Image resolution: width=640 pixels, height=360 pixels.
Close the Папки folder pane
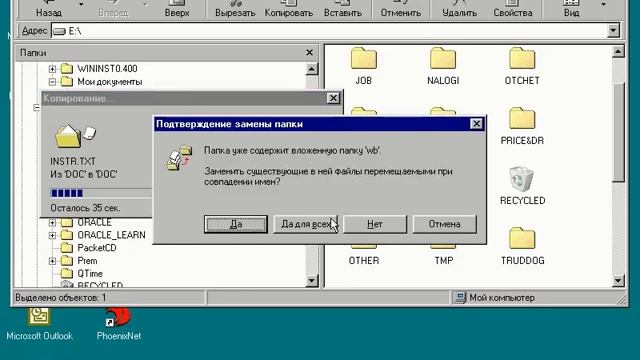click(x=309, y=53)
